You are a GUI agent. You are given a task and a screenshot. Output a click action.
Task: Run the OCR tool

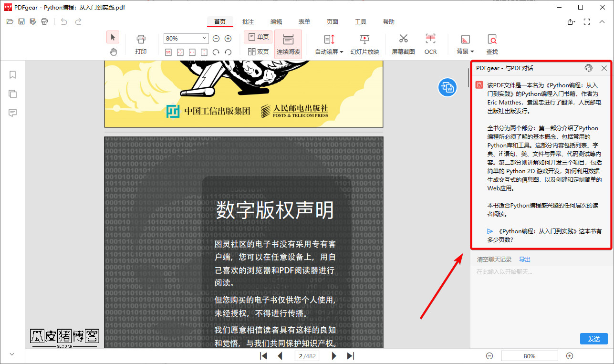tap(431, 44)
